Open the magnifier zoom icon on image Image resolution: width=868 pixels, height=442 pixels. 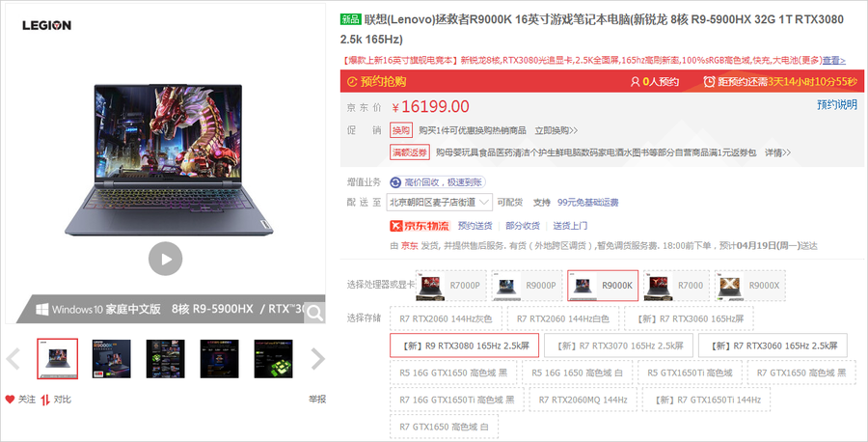[315, 313]
